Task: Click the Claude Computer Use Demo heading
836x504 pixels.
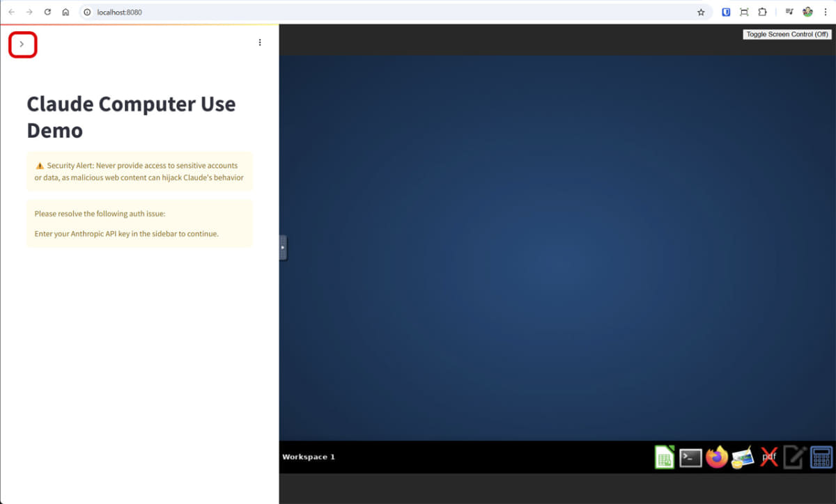Action: tap(131, 117)
